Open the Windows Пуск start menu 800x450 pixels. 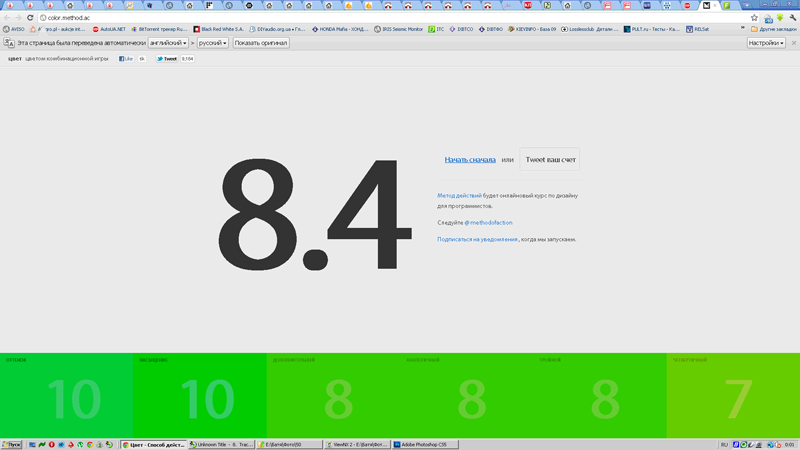click(12, 444)
